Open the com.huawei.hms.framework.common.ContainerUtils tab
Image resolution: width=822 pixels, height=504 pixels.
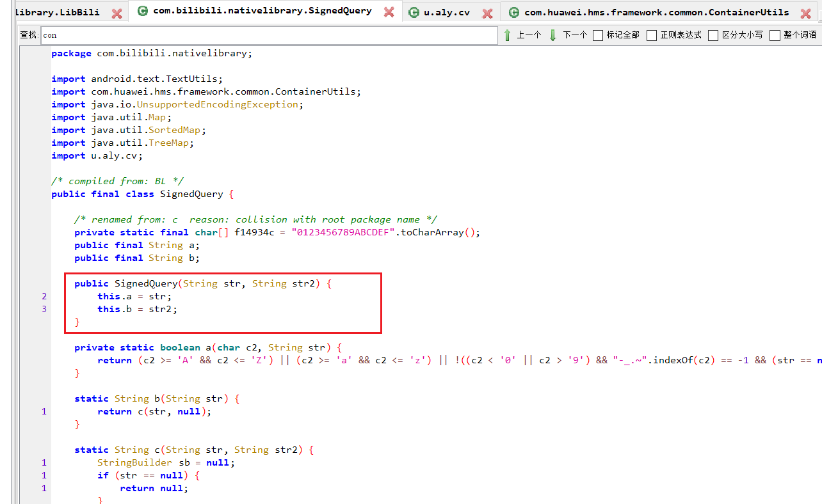coord(657,12)
